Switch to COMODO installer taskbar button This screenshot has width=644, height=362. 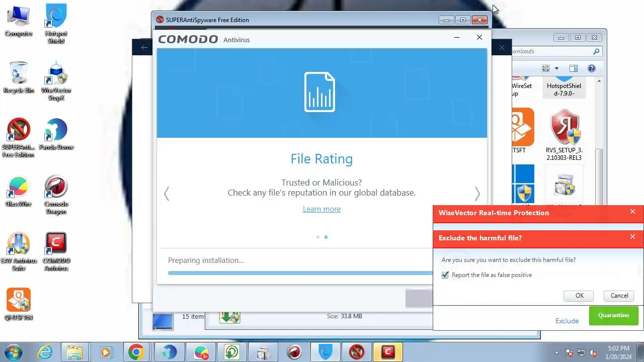click(387, 352)
